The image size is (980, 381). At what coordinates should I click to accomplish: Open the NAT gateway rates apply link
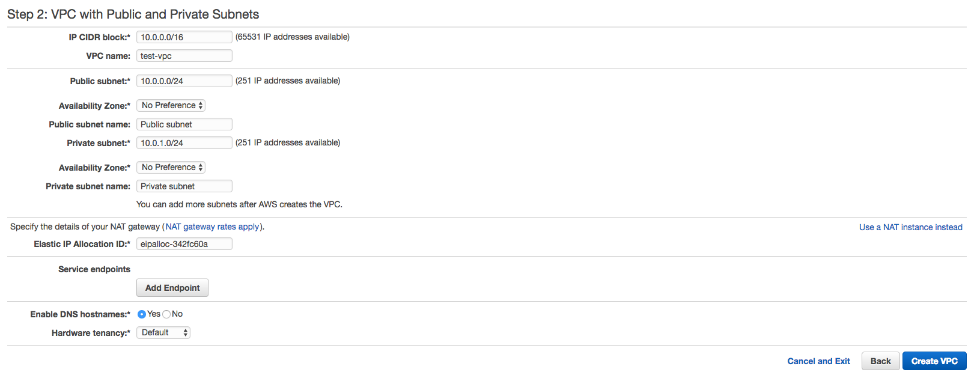pyautogui.click(x=213, y=227)
